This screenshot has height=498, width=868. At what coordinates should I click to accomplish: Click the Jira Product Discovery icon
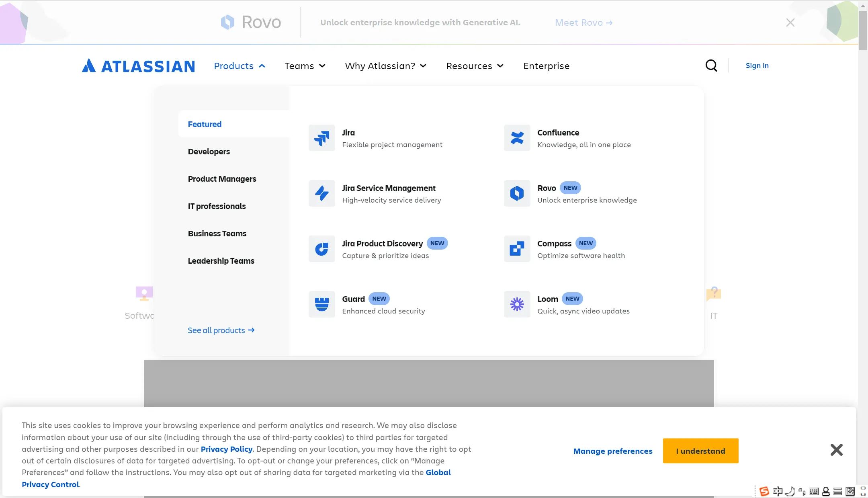click(x=321, y=249)
